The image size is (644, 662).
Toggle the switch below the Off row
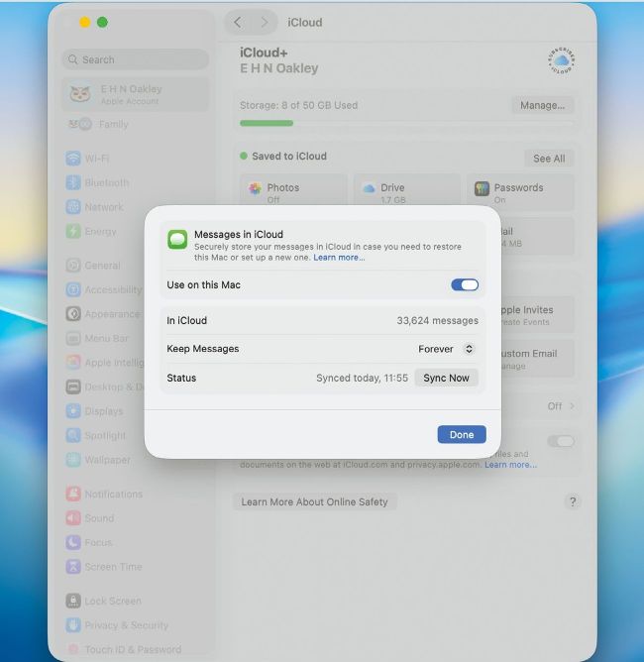pos(561,441)
